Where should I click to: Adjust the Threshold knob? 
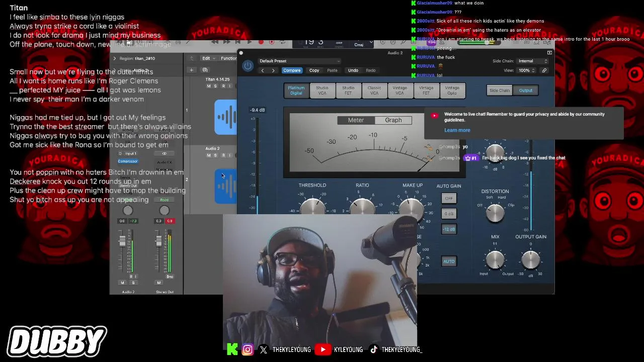(312, 205)
